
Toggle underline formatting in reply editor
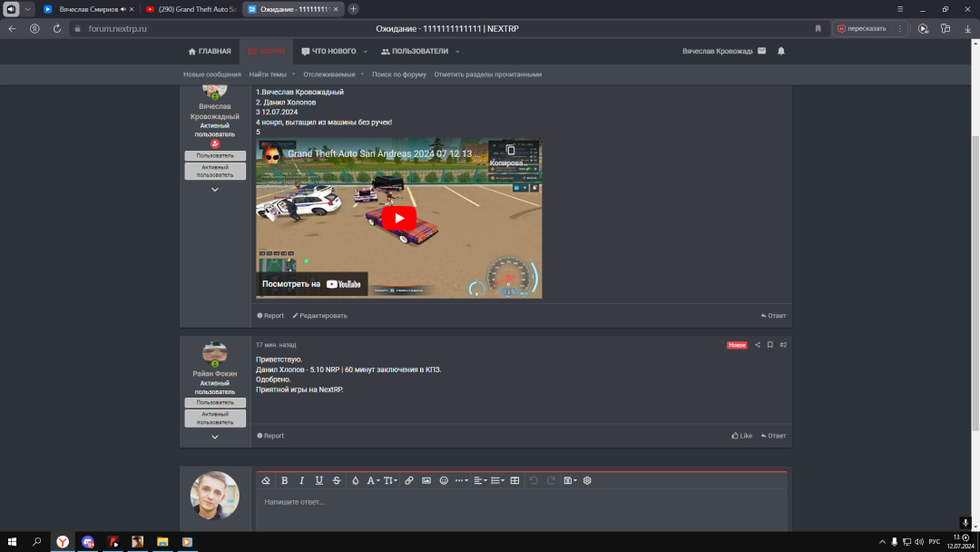click(x=318, y=481)
